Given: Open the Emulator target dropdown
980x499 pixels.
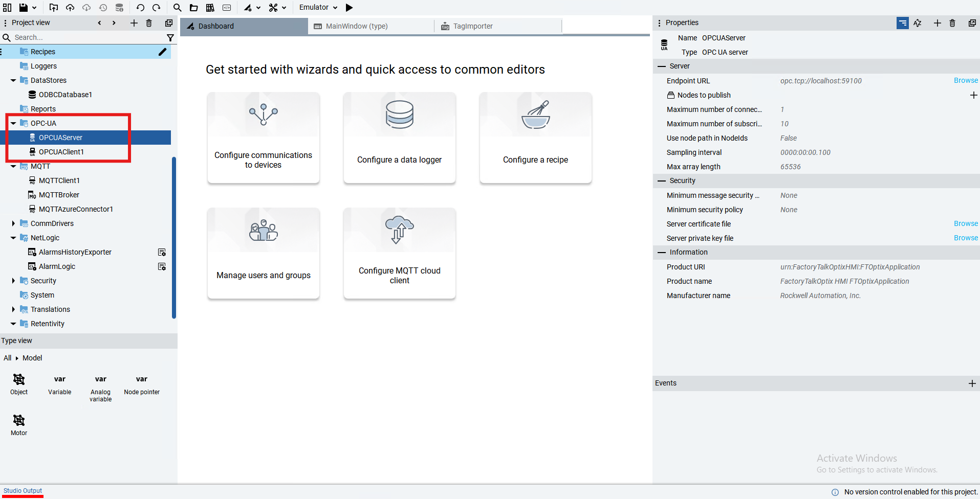Looking at the screenshot, I should click(318, 8).
